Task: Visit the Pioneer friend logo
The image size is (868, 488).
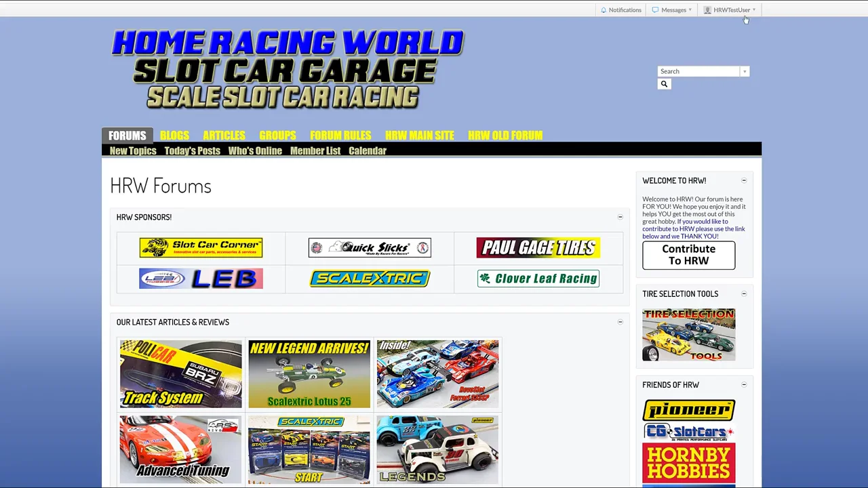Action: (688, 410)
